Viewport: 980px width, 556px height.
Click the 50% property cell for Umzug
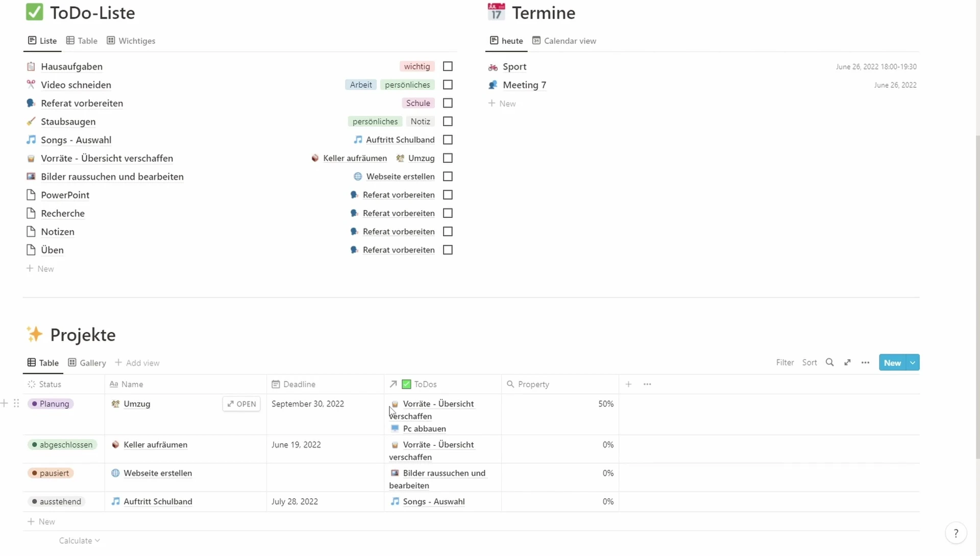pos(560,414)
